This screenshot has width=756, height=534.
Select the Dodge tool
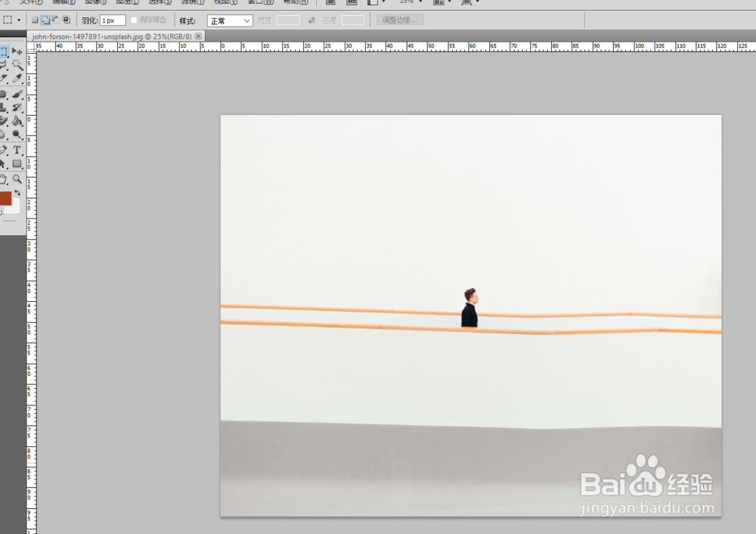[17, 134]
